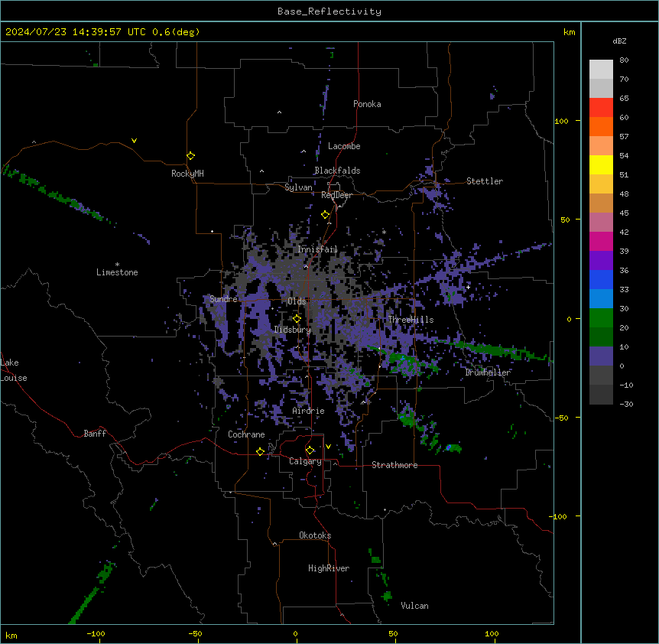This screenshot has height=644, width=659.
Task: Click the yellow 54 dBZ legend swatch
Action: [x=601, y=164]
